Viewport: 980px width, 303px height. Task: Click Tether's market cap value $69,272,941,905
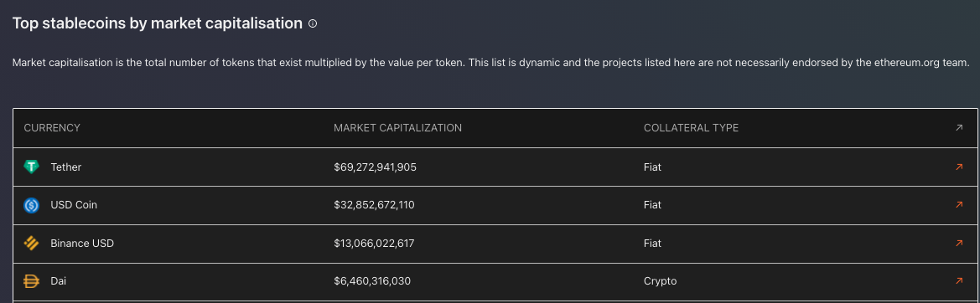tap(375, 167)
